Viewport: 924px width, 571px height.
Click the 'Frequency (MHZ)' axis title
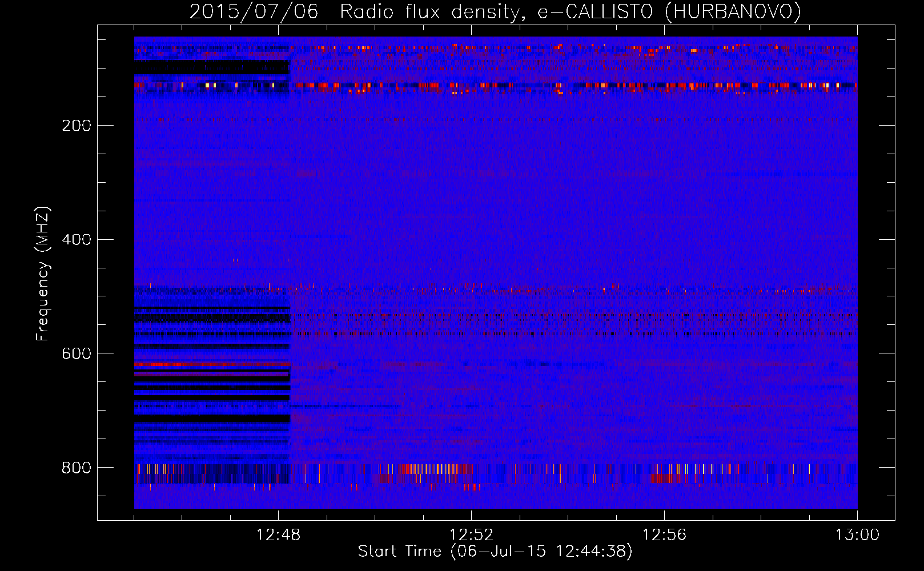tap(43, 274)
